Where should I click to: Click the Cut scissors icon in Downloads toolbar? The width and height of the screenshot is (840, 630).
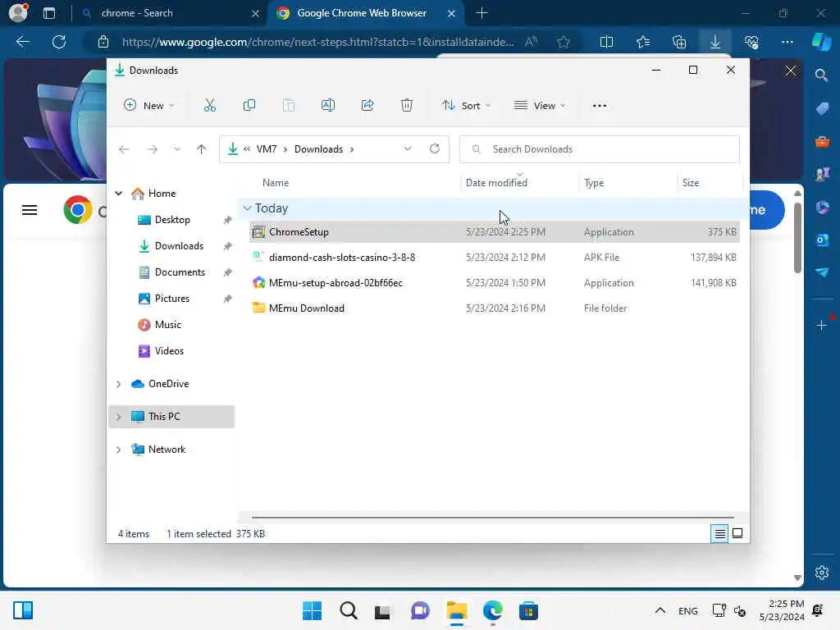pos(209,106)
